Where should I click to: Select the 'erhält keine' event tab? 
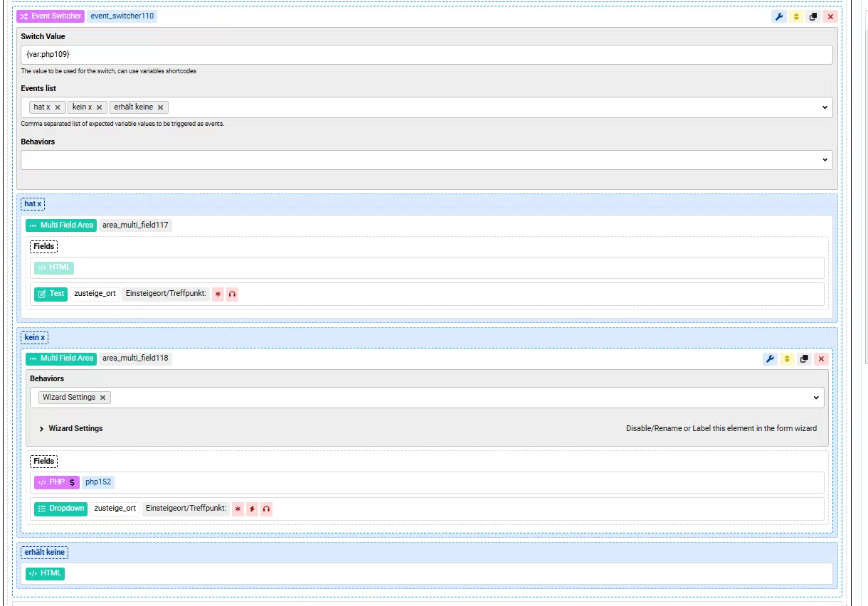45,552
